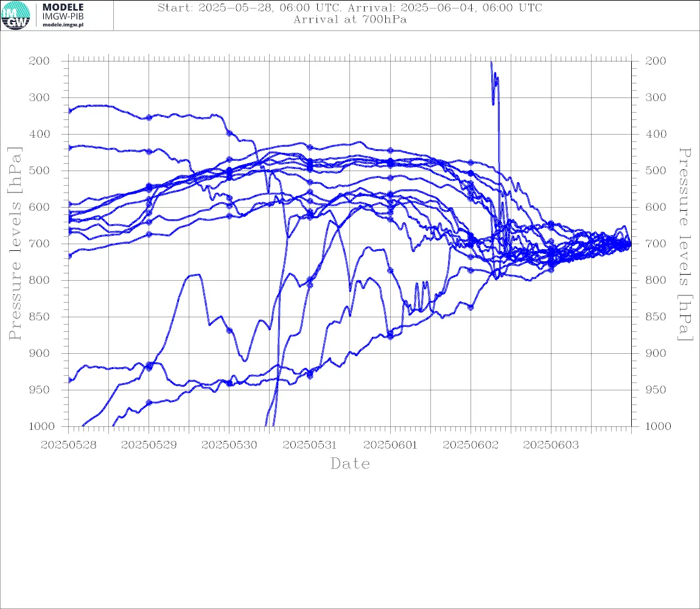The image size is (700, 609).
Task: Click left axis value 700
Action: tap(40, 244)
